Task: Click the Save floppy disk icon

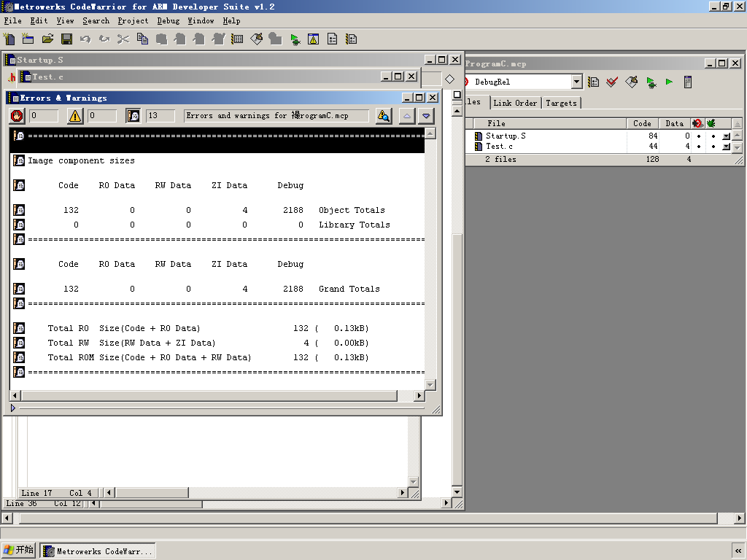Action: (x=66, y=39)
